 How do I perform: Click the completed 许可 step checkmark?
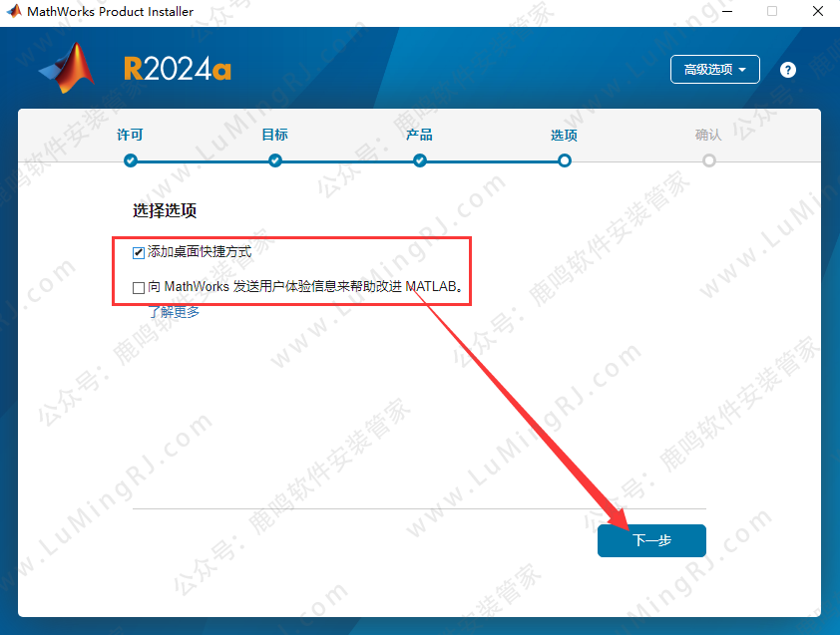(x=130, y=159)
